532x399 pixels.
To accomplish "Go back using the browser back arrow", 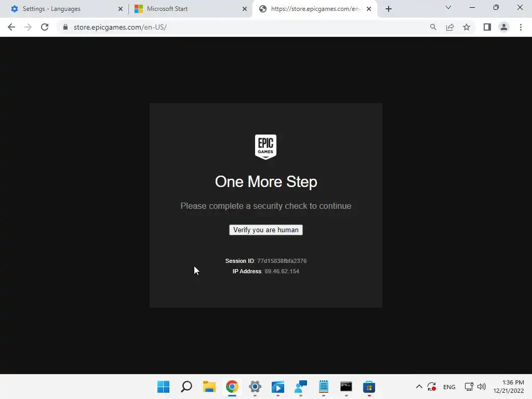I will (11, 27).
